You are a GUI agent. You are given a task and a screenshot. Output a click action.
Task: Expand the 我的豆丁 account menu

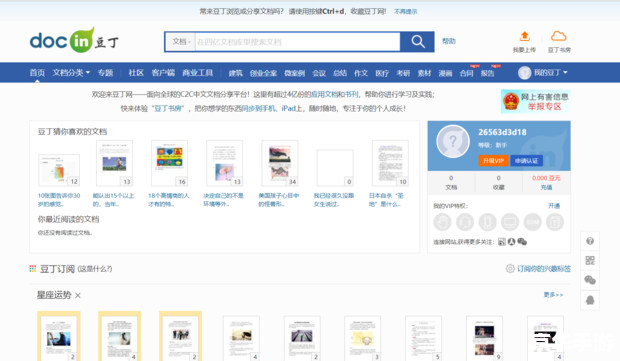click(550, 73)
